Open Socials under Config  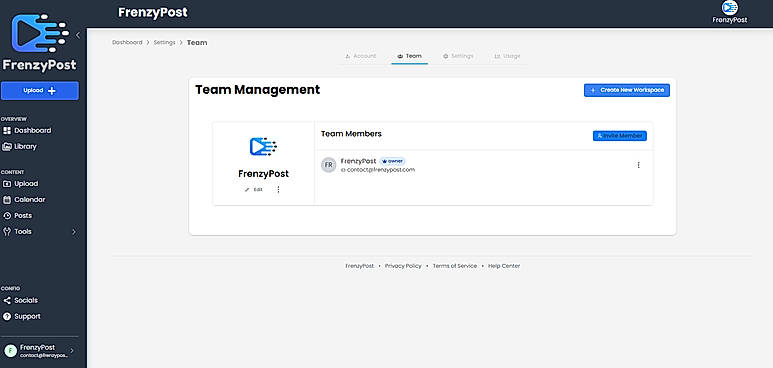(26, 300)
